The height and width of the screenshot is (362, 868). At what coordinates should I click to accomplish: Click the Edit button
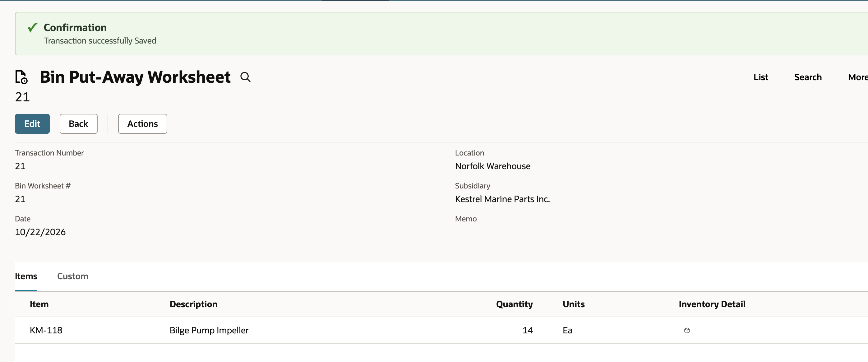32,124
